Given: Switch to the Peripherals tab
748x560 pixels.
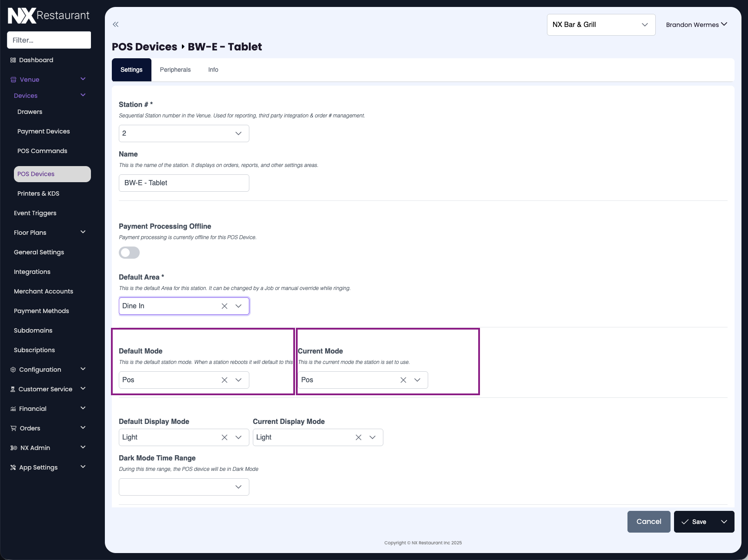Looking at the screenshot, I should coord(175,70).
